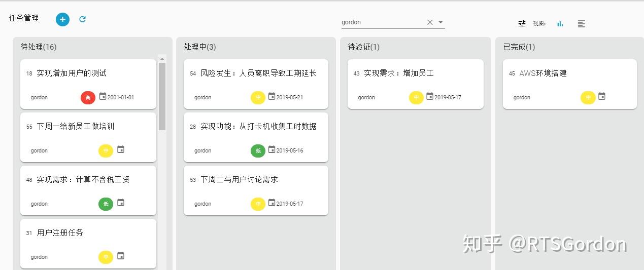
Task: Click date 2019-05-17 on task 43
Action: coord(448,97)
